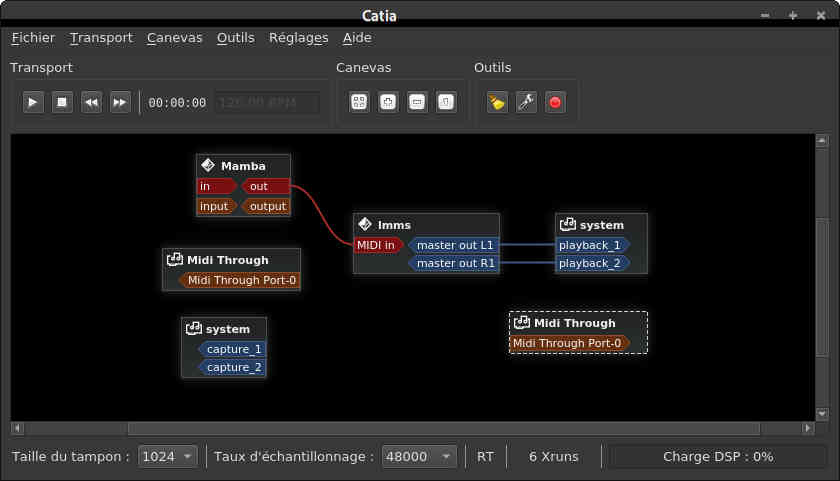Screen dimensions: 840x481
Task: Select the lmms 'MIDI in' port
Action: pos(378,245)
